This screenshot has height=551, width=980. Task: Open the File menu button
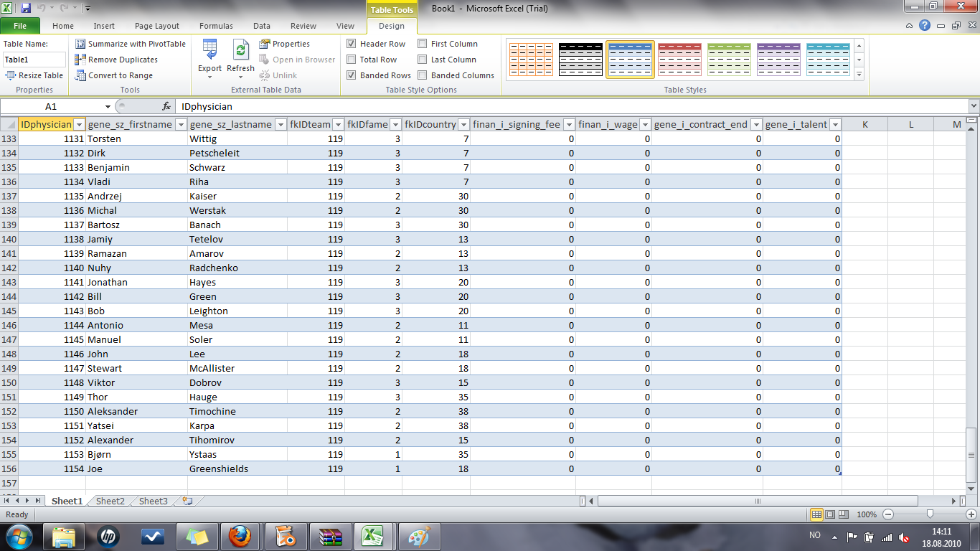20,26
